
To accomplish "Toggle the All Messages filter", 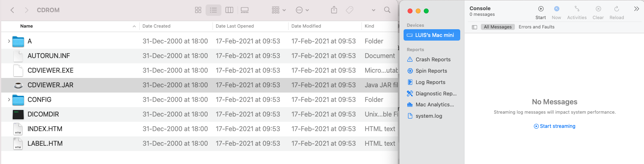I will pos(497,27).
